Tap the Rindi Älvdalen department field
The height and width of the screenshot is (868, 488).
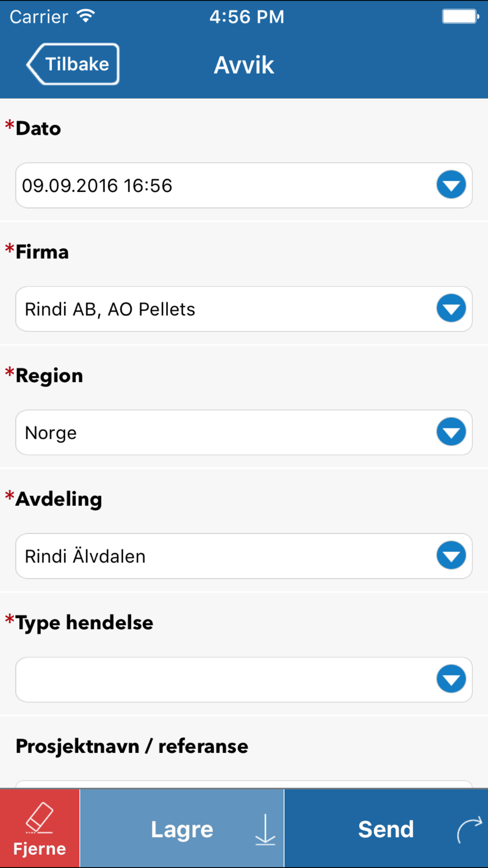pyautogui.click(x=244, y=556)
